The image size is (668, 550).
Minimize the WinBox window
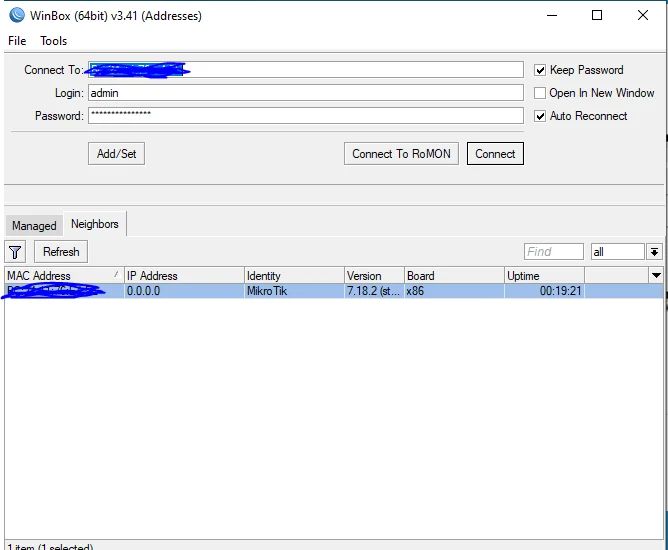(x=552, y=15)
